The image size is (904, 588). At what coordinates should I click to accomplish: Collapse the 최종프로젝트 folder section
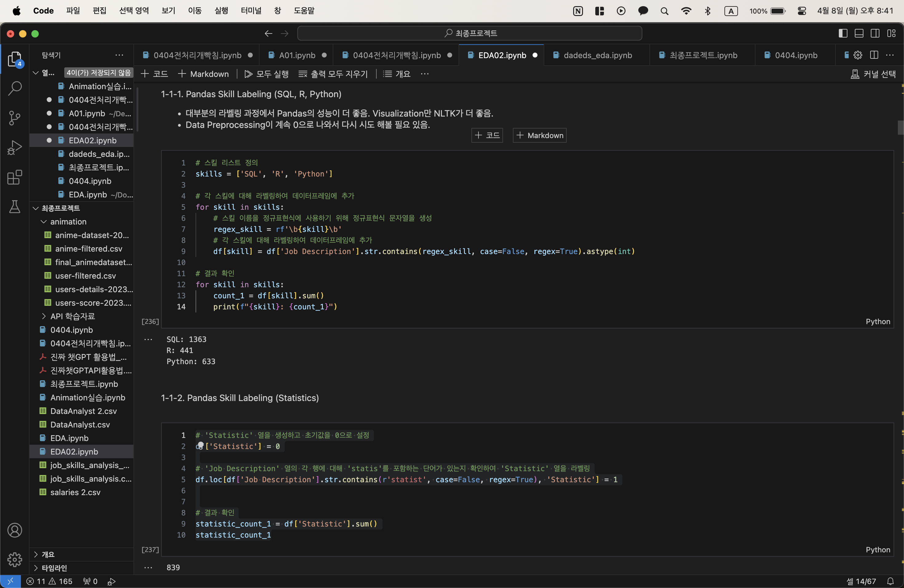coord(36,208)
